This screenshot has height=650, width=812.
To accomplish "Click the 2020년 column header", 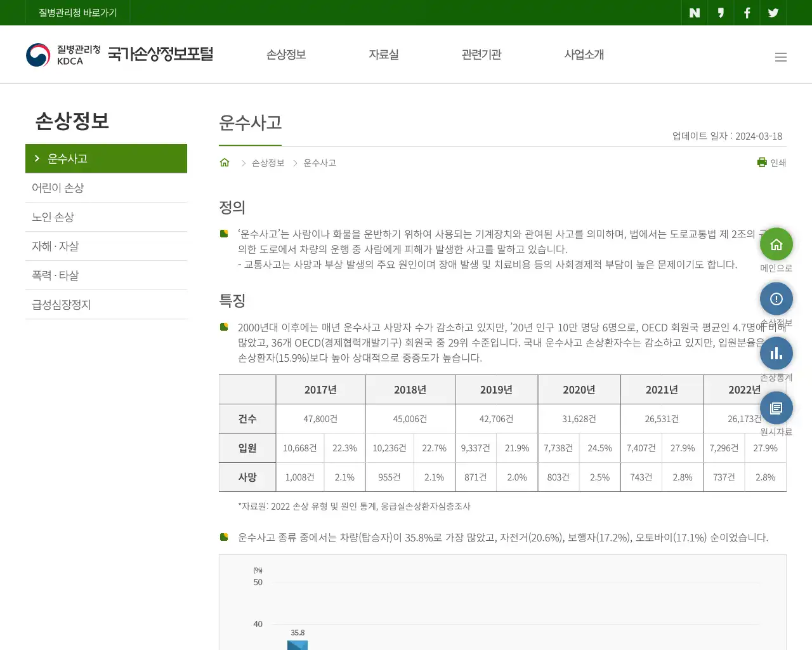I will [x=579, y=390].
